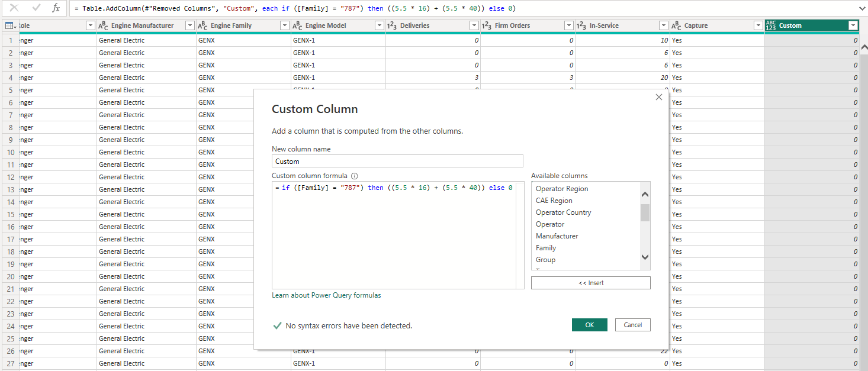Screen dimensions: 868x371
Task: Click the New column name field
Action: coord(397,161)
